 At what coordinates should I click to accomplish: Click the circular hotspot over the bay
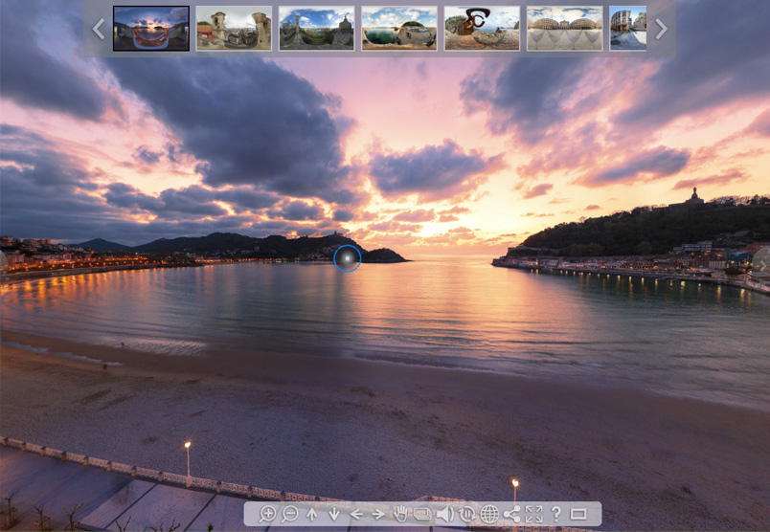click(x=348, y=258)
